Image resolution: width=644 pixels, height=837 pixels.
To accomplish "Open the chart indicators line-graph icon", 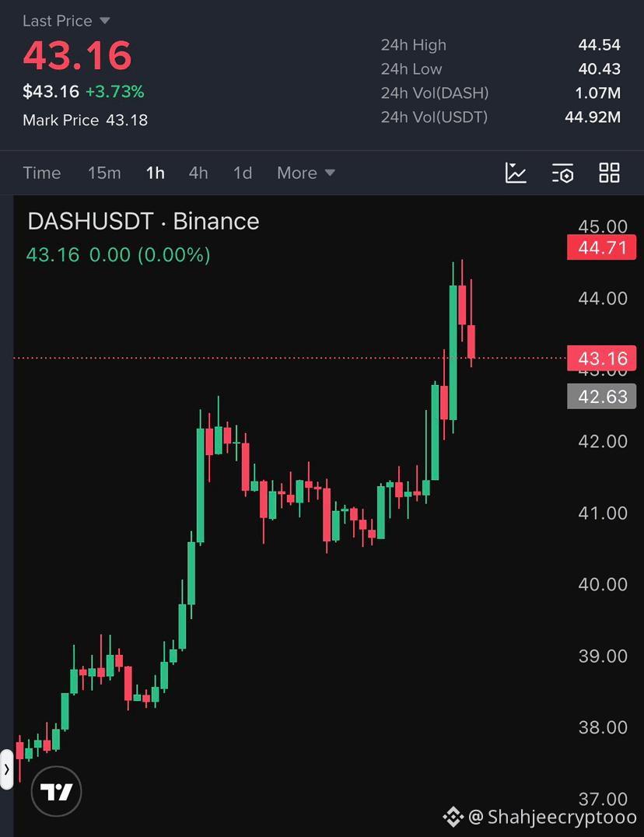I will (516, 173).
